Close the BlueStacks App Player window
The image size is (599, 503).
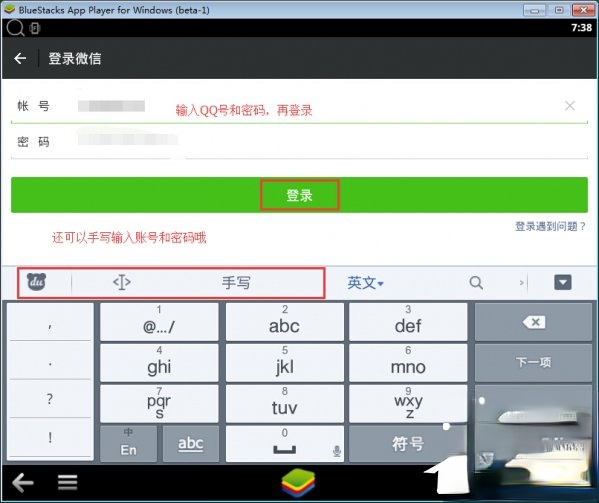click(583, 10)
